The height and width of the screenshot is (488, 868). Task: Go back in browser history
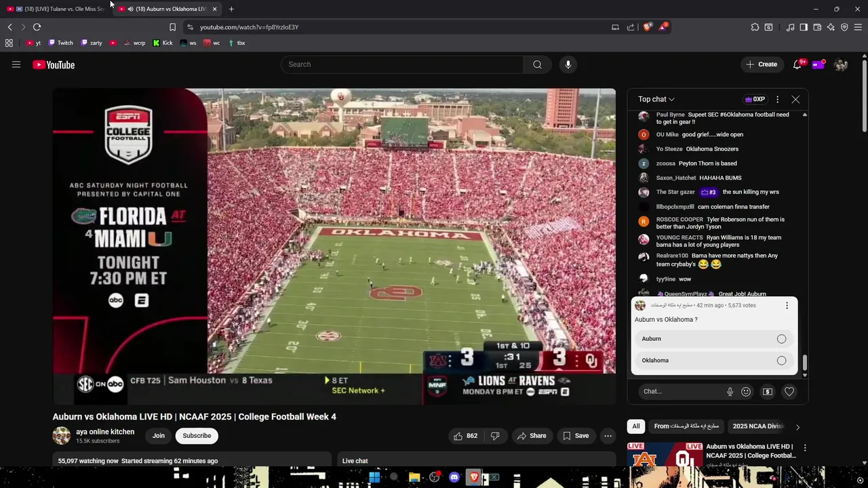pyautogui.click(x=9, y=27)
